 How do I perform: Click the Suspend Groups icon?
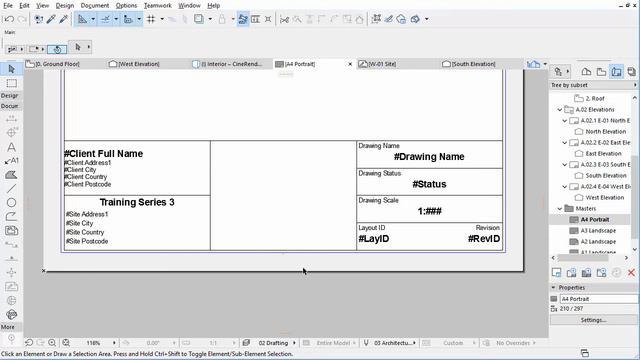tap(243, 19)
